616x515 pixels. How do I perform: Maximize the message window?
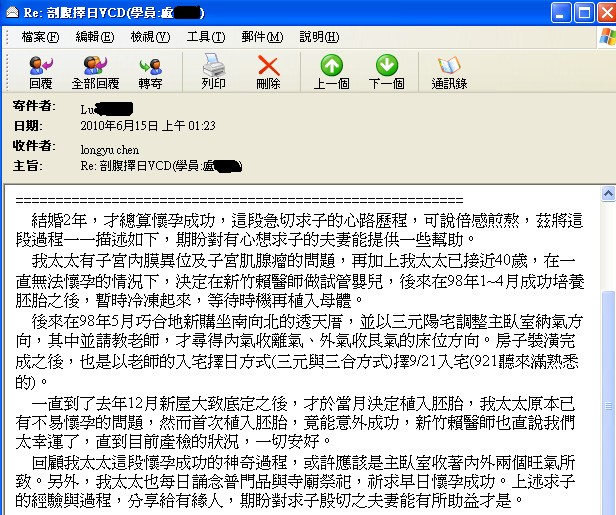[x=584, y=13]
